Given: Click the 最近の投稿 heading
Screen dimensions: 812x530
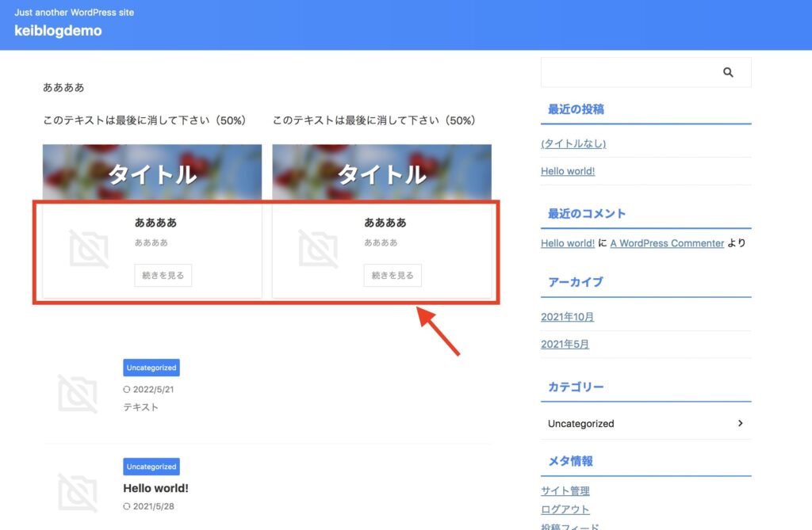Looking at the screenshot, I should (576, 109).
